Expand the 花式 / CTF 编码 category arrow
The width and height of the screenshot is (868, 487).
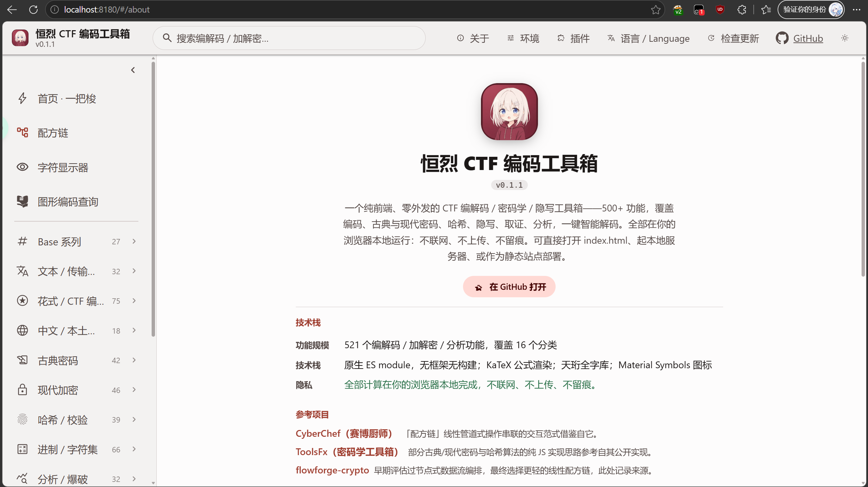coord(134,301)
